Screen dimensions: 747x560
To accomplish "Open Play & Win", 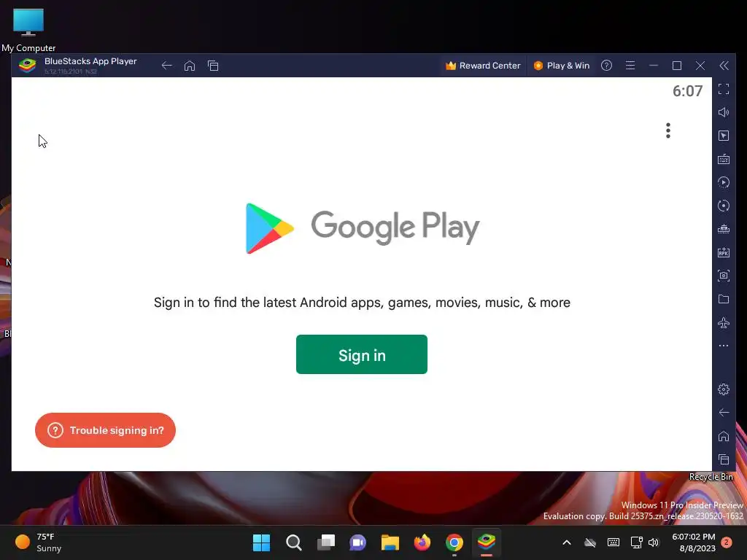I will tap(561, 66).
